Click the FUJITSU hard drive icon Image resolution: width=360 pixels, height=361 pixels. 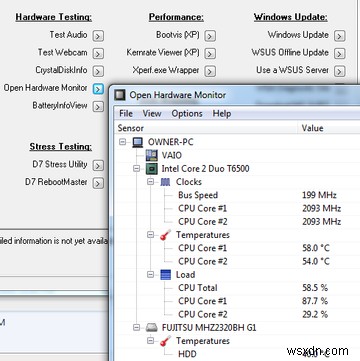point(152,328)
